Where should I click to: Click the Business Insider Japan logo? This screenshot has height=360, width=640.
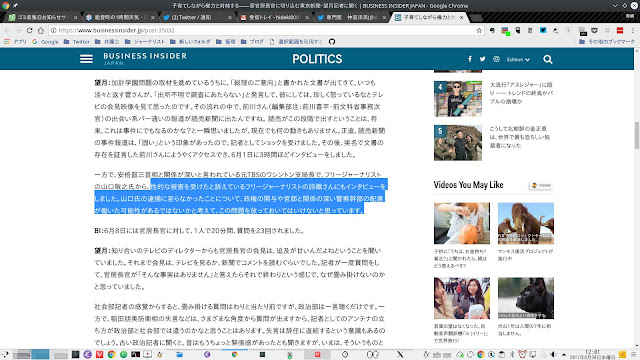[x=145, y=59]
